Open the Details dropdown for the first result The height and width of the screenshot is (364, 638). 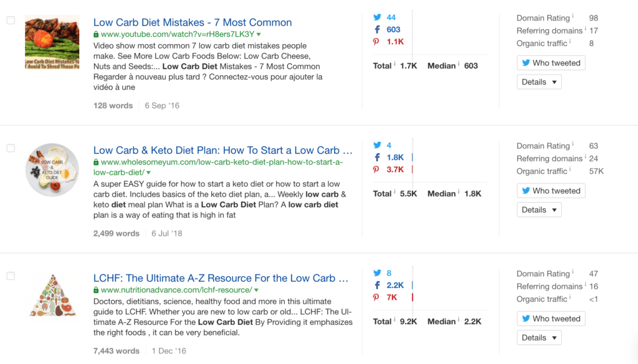click(x=539, y=82)
